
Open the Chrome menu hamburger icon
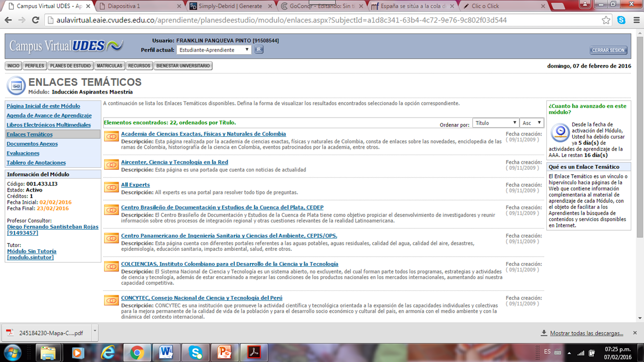[636, 20]
